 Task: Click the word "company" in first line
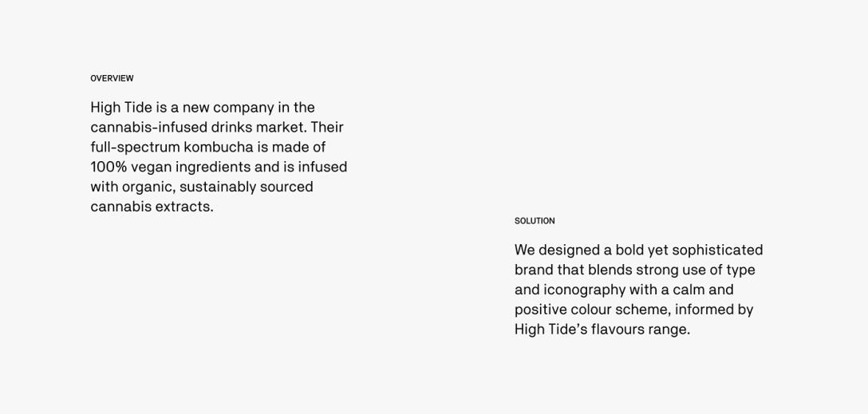(243, 107)
